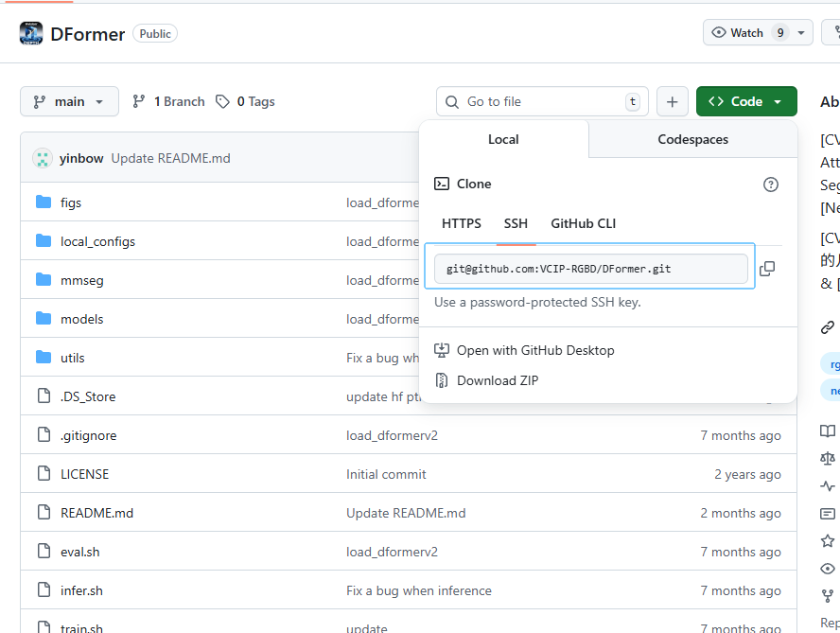Click yinbow's avatar icon

click(43, 158)
